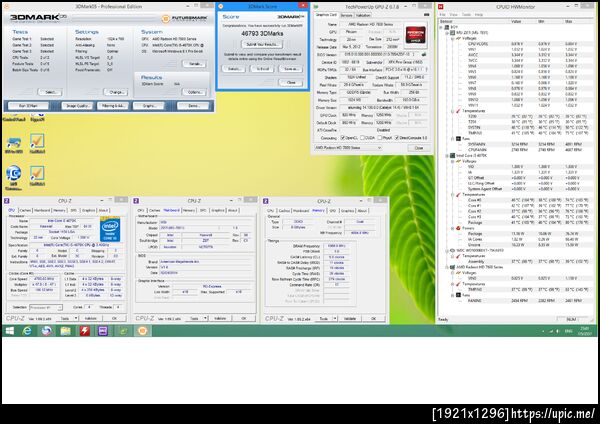The image size is (600, 424).
Task: Toggle DirectCompute 5.0 checkbox in GPU-Z
Action: coord(397,138)
